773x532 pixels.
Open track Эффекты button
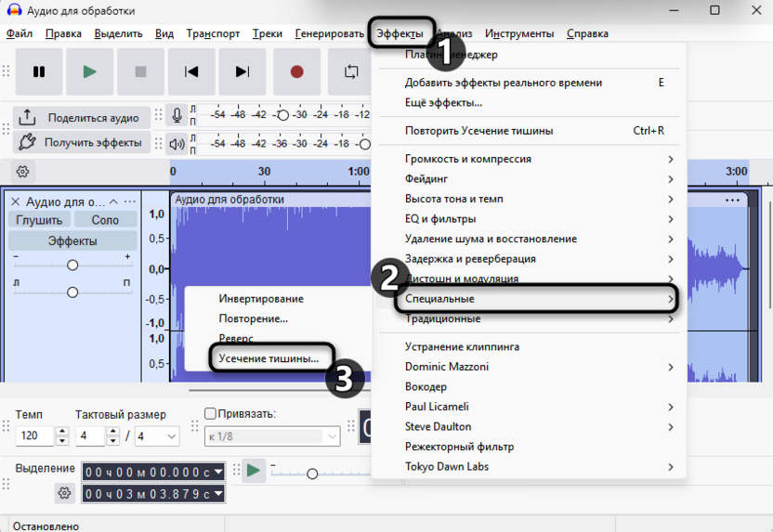[72, 240]
